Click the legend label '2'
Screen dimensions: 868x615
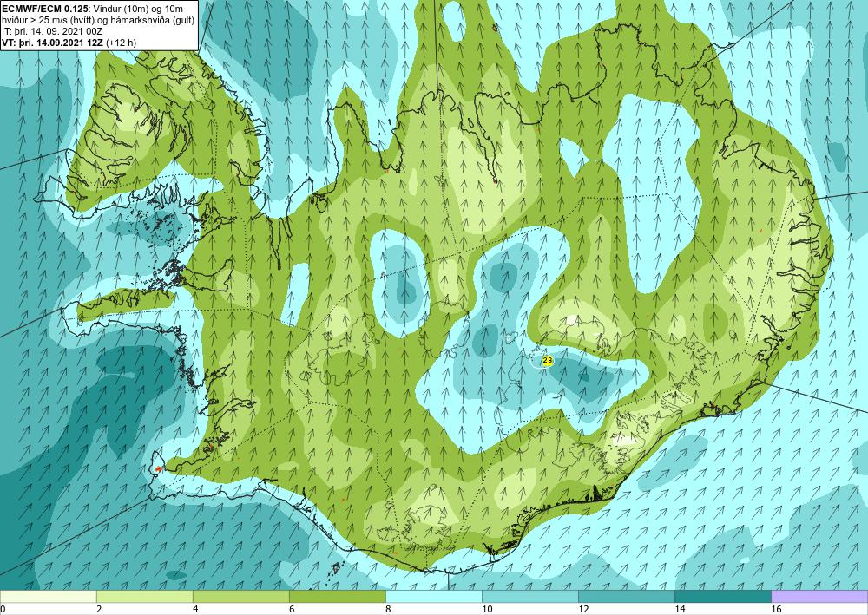point(99,609)
